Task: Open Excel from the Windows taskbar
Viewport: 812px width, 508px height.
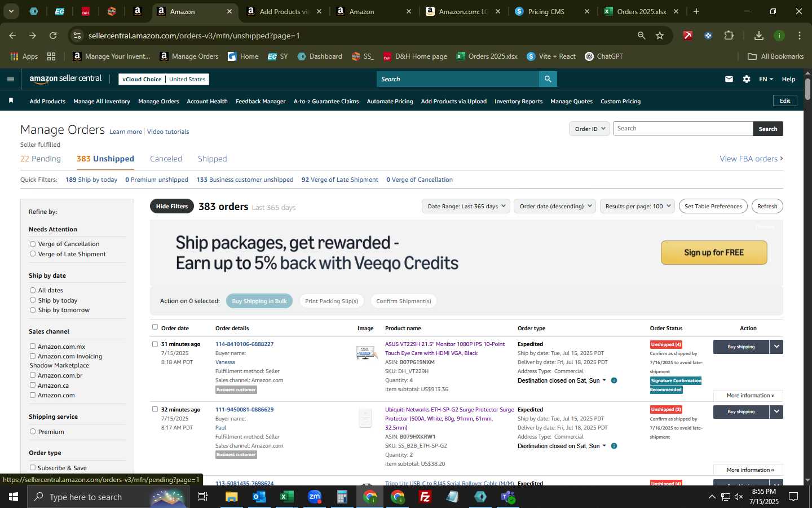Action: pyautogui.click(x=286, y=497)
